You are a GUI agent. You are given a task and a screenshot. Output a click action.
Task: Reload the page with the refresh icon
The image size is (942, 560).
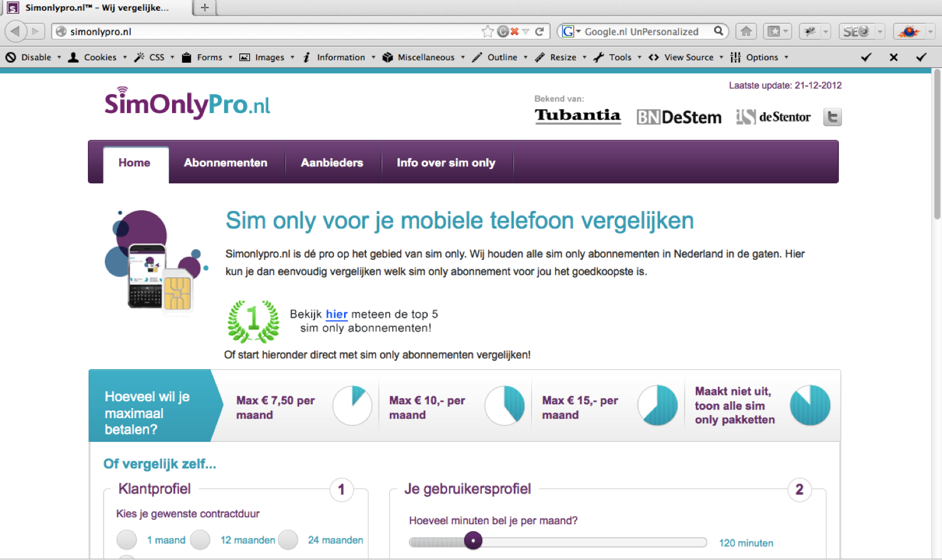pyautogui.click(x=539, y=31)
